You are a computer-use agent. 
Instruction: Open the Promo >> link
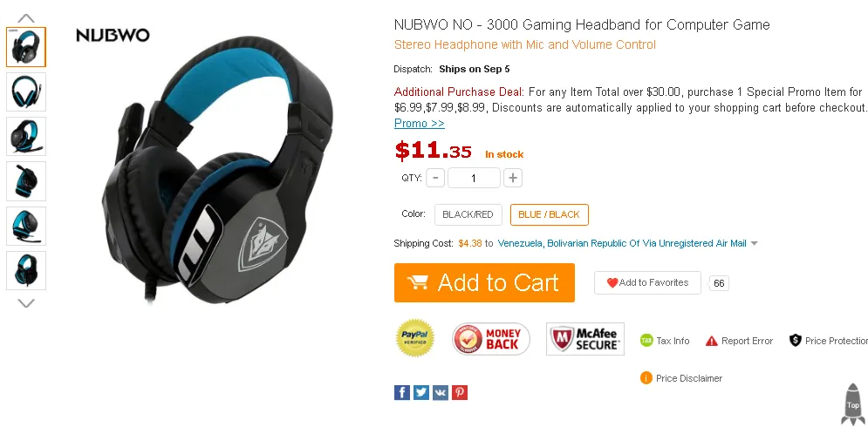point(419,124)
